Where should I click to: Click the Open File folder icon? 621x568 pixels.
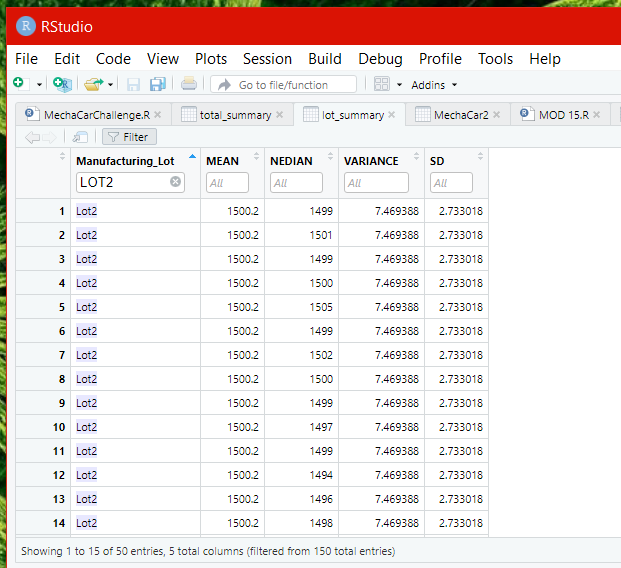point(93,84)
